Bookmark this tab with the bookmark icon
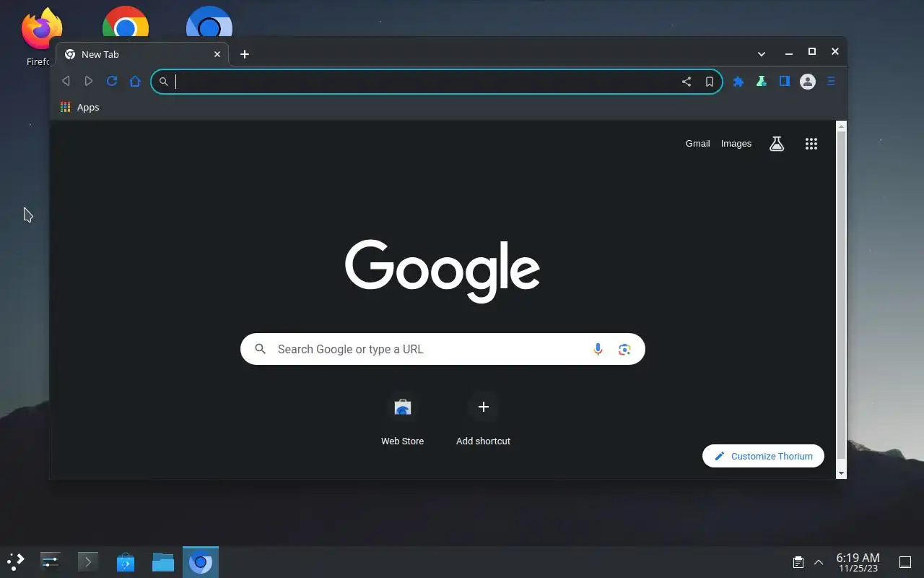The height and width of the screenshot is (578, 924). pyautogui.click(x=710, y=82)
